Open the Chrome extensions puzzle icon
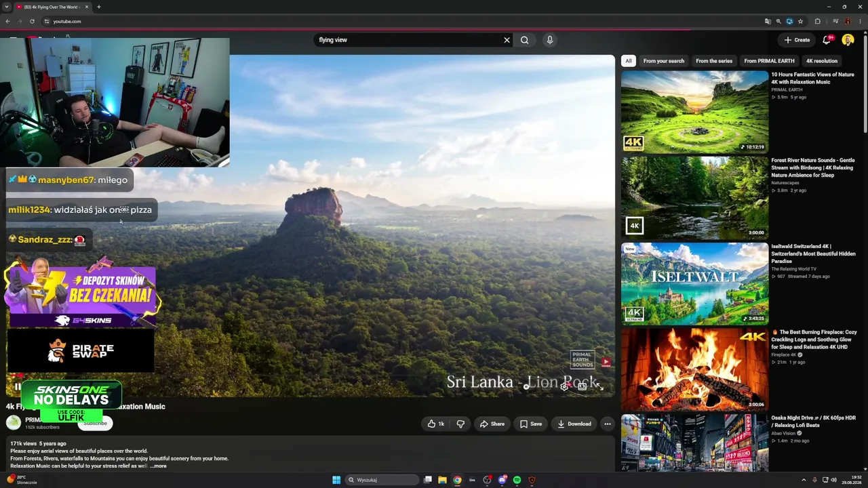Viewport: 868px width, 488px height. point(817,21)
